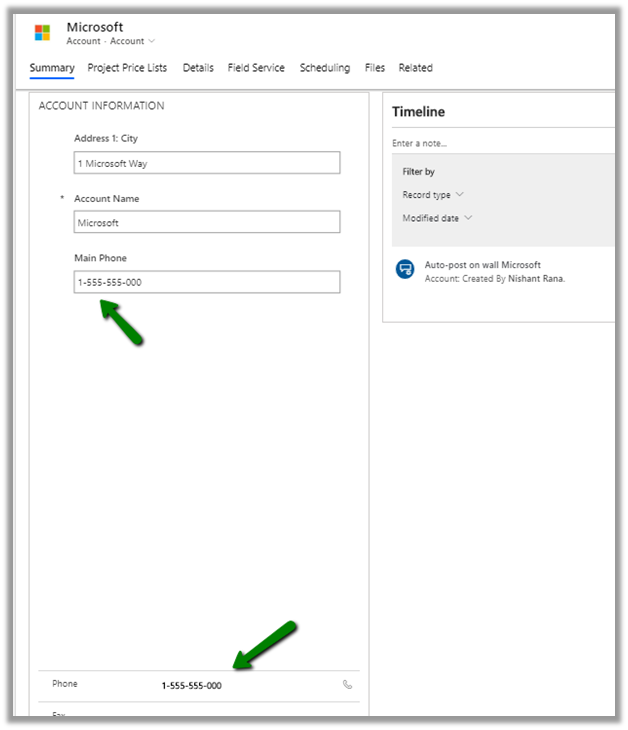Click the Enter a note box

[500, 144]
